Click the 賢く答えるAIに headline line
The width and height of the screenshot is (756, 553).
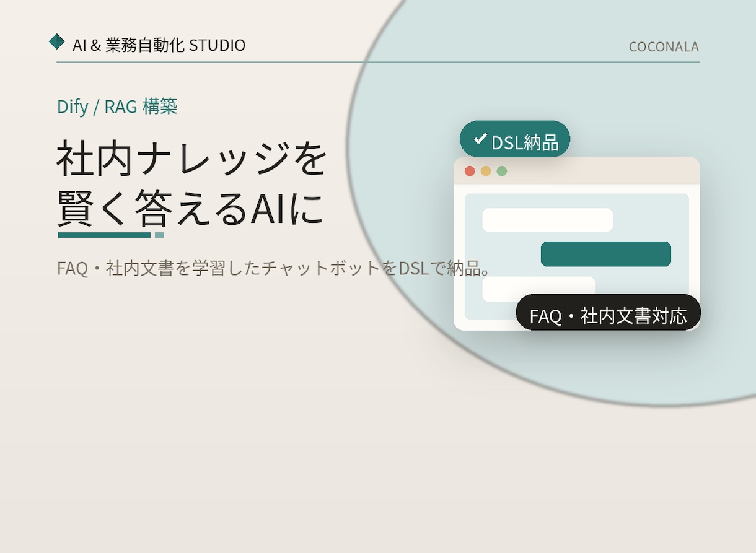[191, 208]
